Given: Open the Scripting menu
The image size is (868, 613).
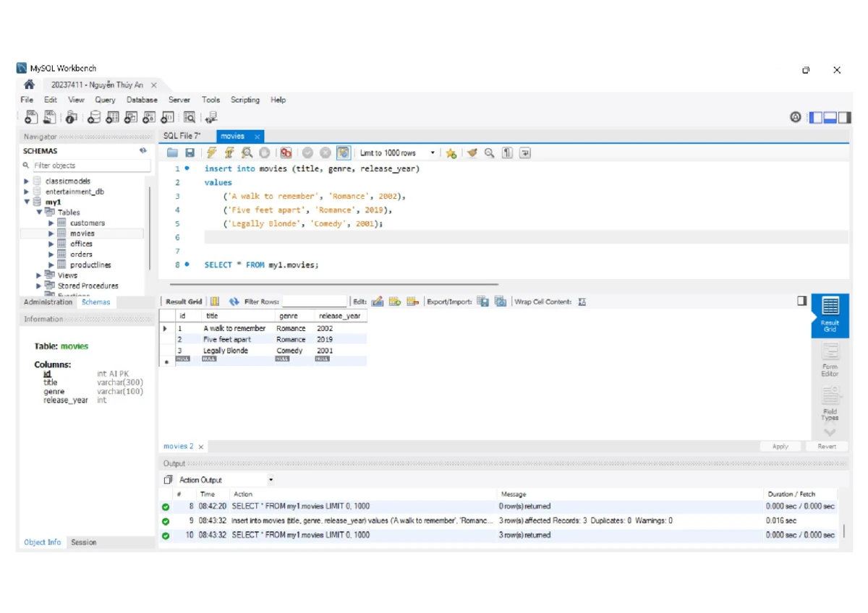Looking at the screenshot, I should coord(245,100).
